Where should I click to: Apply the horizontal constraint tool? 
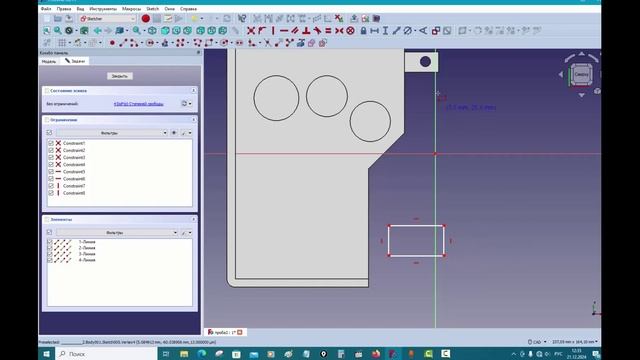click(284, 31)
